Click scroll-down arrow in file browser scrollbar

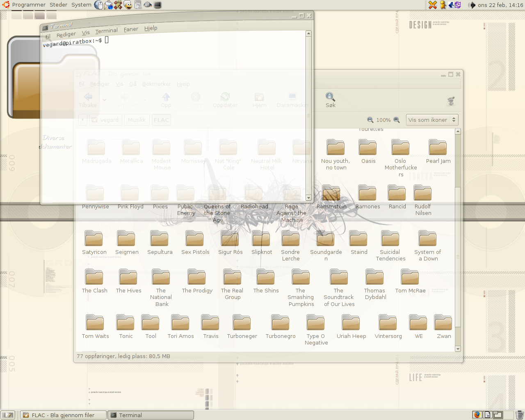click(458, 349)
